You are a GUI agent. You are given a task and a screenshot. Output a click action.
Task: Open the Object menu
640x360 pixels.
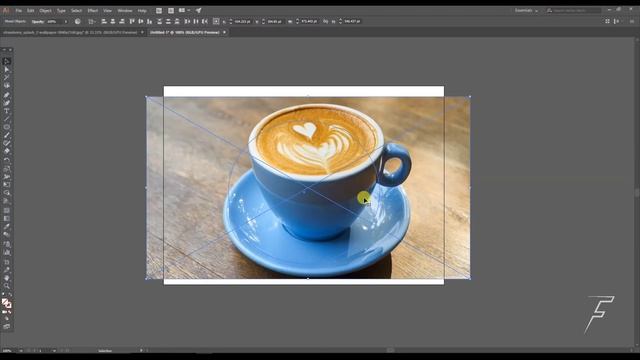(x=45, y=10)
